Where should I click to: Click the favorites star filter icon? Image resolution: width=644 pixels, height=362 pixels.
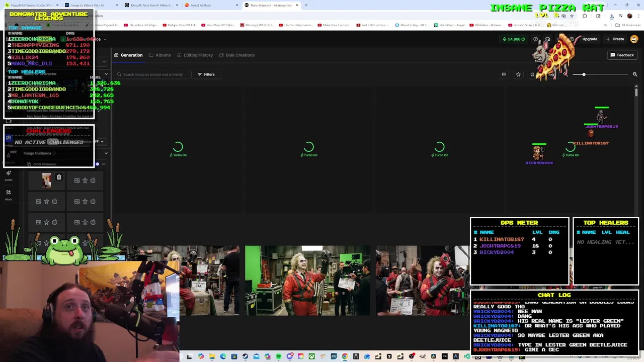click(x=518, y=74)
